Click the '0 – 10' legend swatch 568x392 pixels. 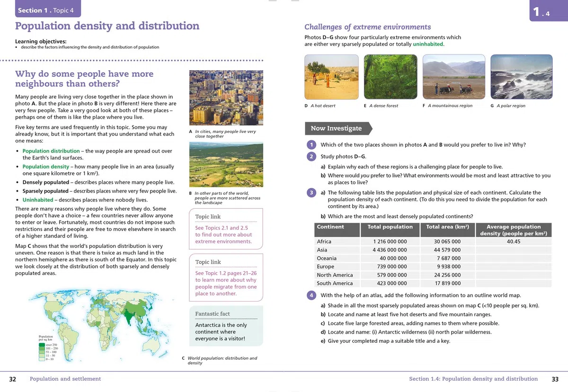click(x=42, y=360)
